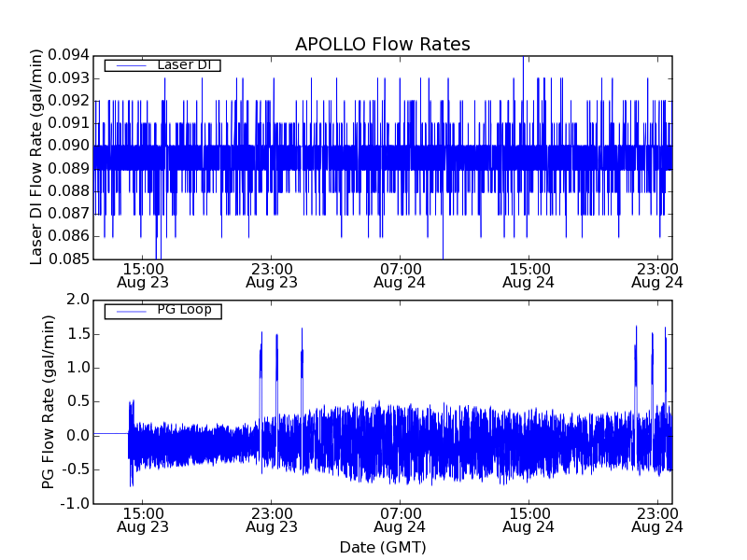Click the 0.094 y-axis tick value
Image resolution: width=747 pixels, height=560 pixels.
pyautogui.click(x=68, y=55)
